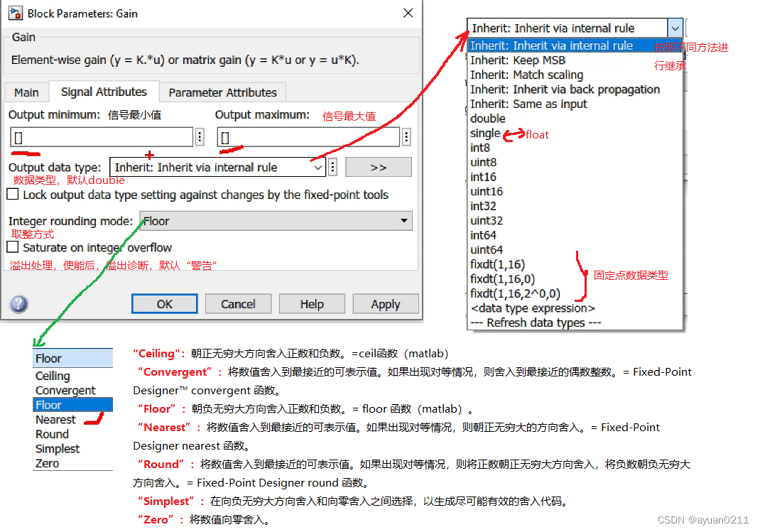Switch to the Main tab
Screen dimensions: 760x532
pyautogui.click(x=26, y=92)
